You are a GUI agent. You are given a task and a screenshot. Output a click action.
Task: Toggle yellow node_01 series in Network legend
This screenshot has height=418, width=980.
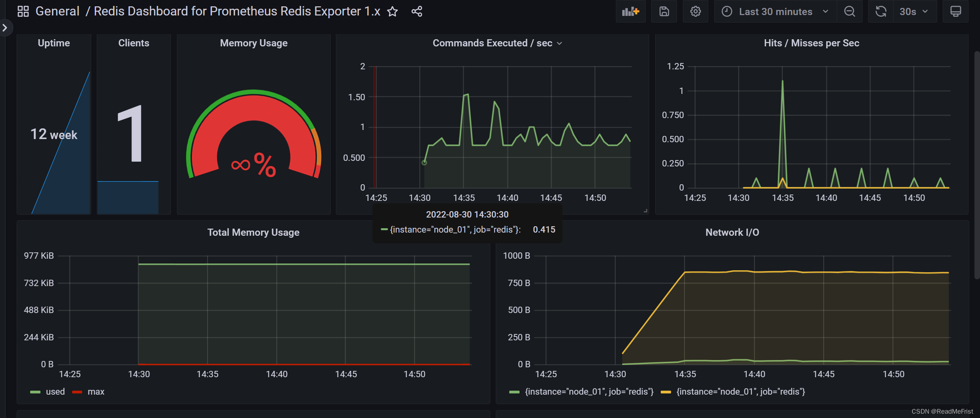click(740, 391)
